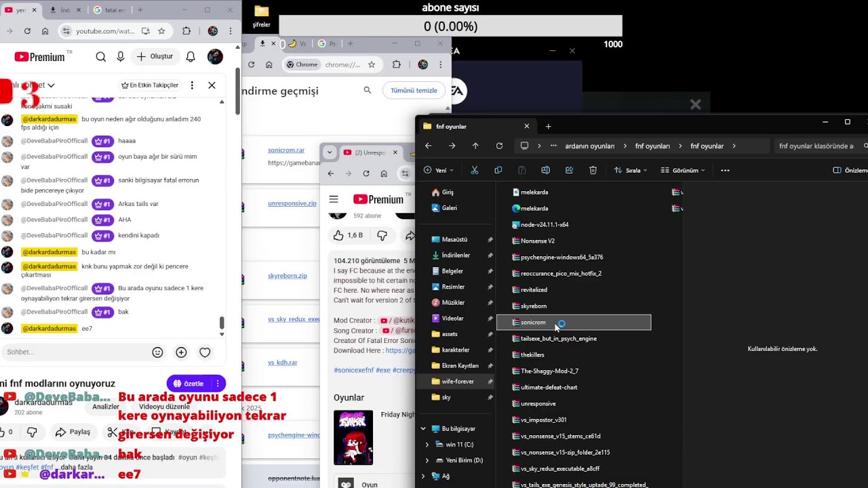Click Home icon in left Chrome window
Image resolution: width=868 pixels, height=488 pixels.
[x=45, y=31]
